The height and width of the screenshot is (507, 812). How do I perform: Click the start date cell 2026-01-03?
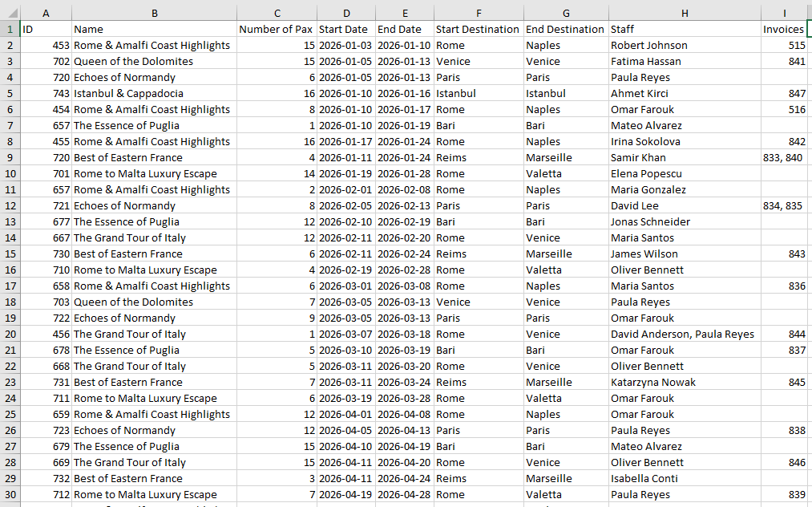pyautogui.click(x=345, y=45)
